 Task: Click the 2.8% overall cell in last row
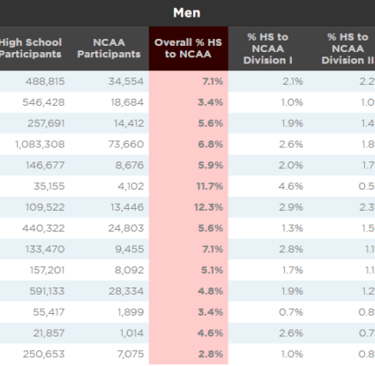[x=211, y=354]
